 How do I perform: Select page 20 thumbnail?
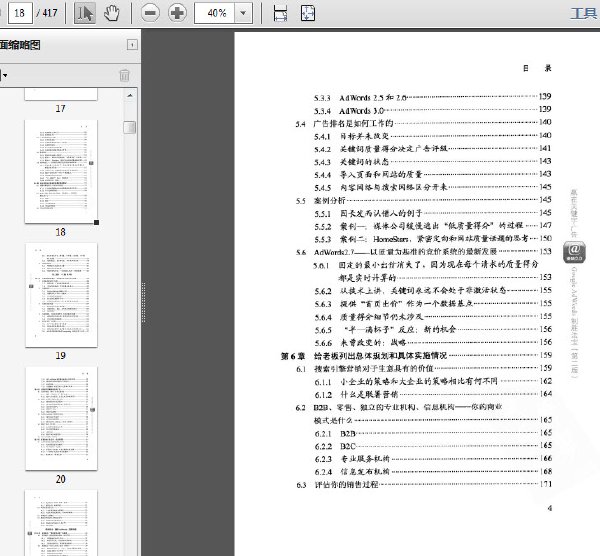pos(61,418)
